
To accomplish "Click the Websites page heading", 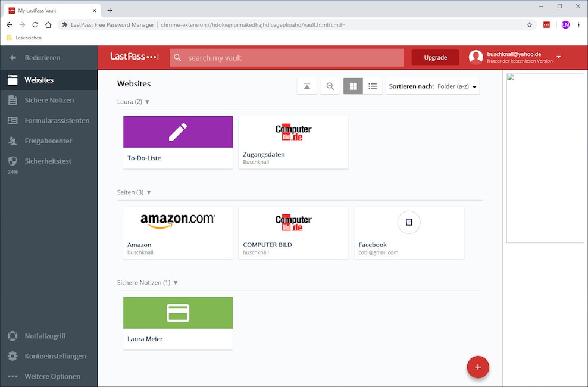I will pyautogui.click(x=134, y=83).
